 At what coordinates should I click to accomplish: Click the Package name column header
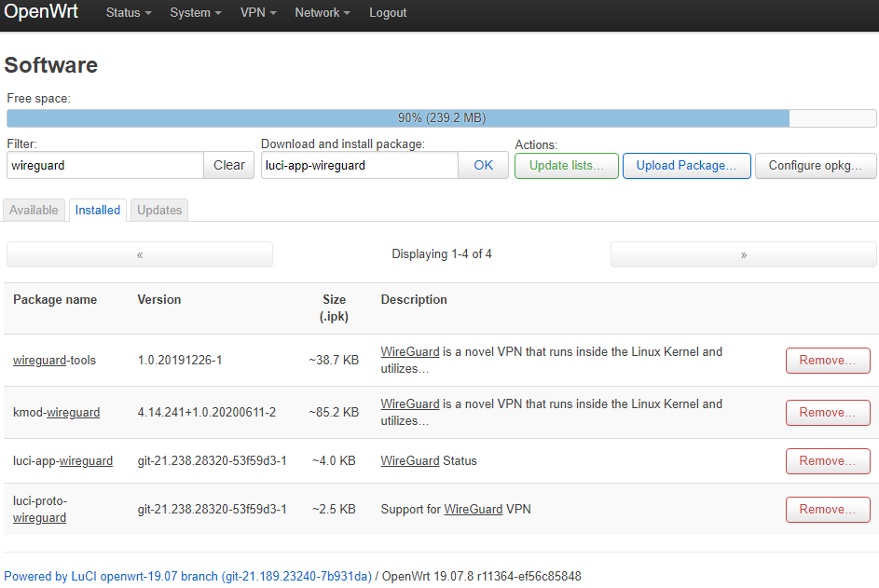click(55, 300)
